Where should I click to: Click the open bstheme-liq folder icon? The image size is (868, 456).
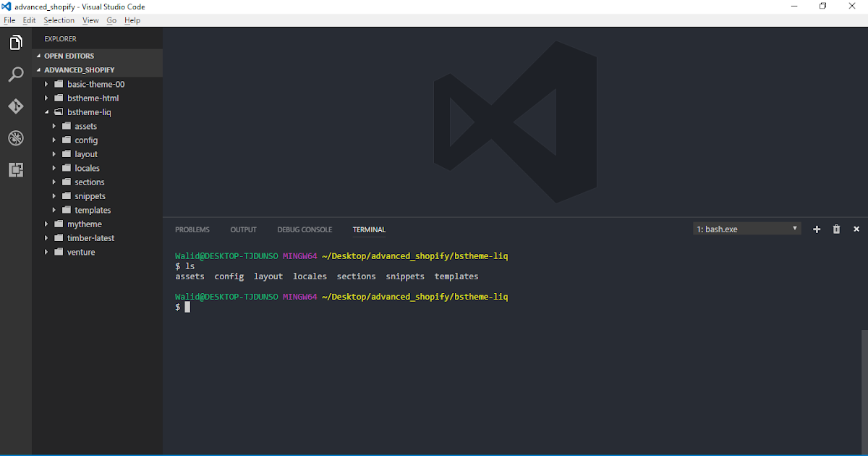59,112
